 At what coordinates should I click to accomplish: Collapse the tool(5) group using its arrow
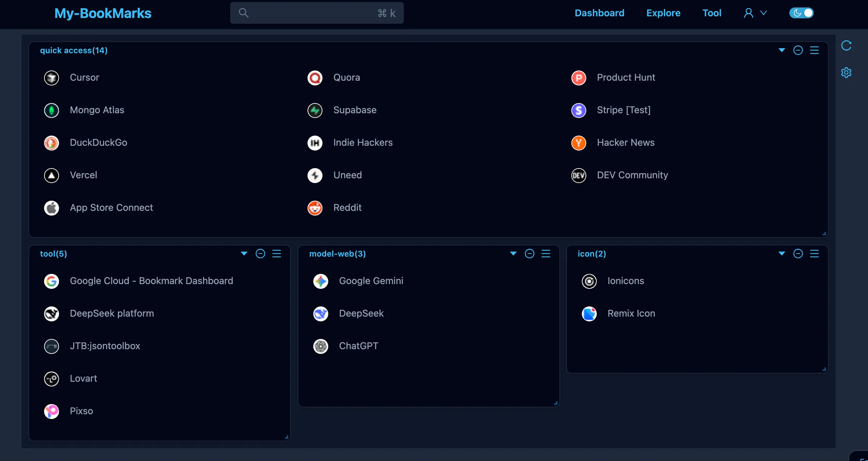[x=244, y=253]
